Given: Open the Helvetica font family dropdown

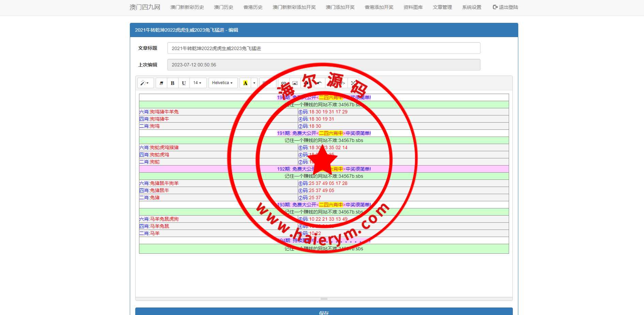Looking at the screenshot, I should click(223, 83).
